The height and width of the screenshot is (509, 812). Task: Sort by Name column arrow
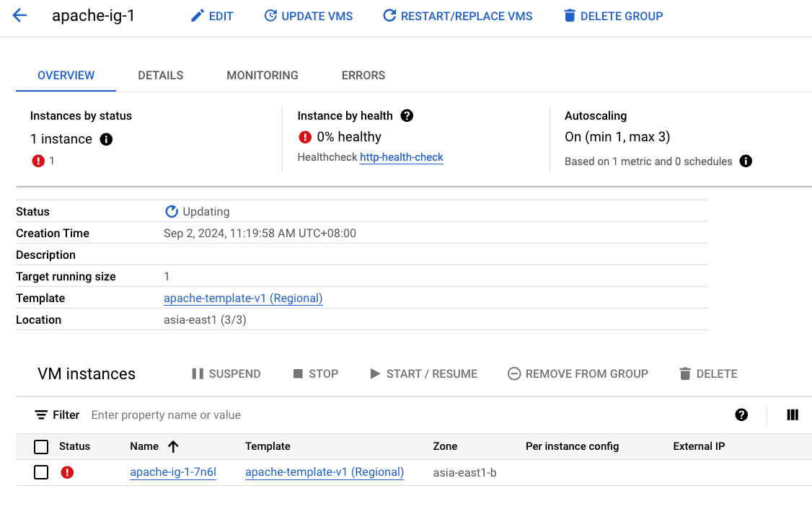(x=173, y=446)
